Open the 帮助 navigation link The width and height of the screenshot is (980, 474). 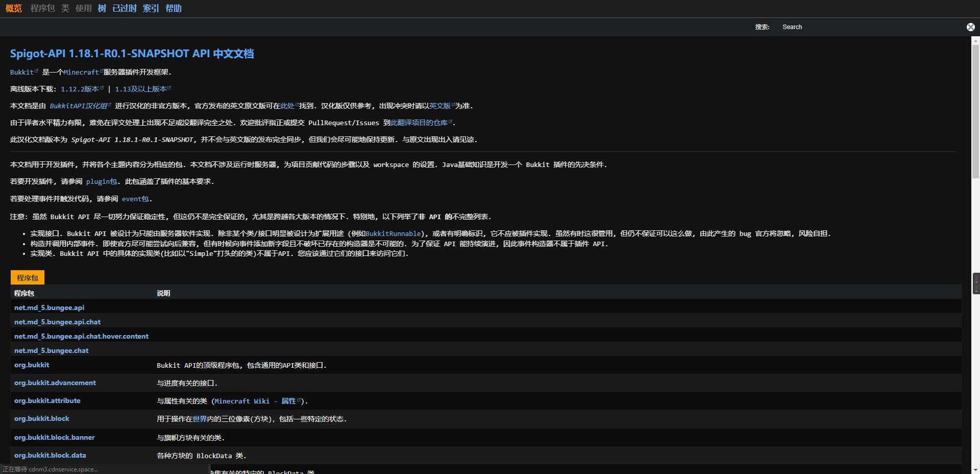(x=173, y=8)
